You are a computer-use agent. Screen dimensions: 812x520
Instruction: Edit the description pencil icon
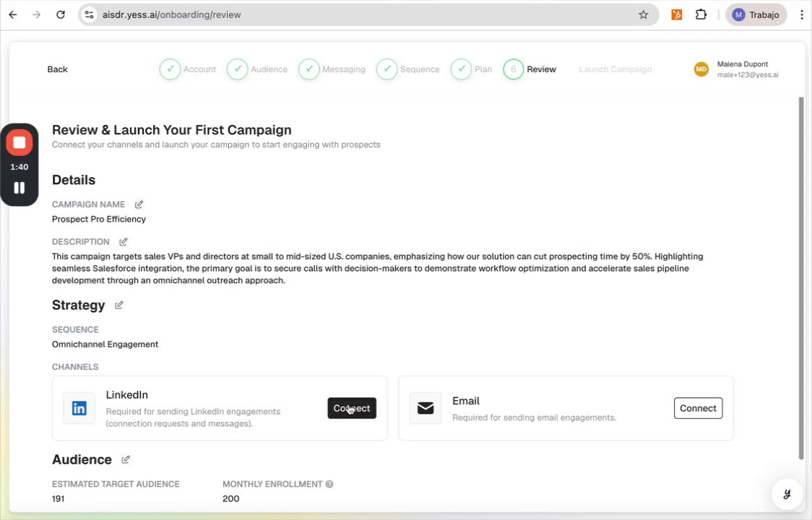pyautogui.click(x=124, y=242)
